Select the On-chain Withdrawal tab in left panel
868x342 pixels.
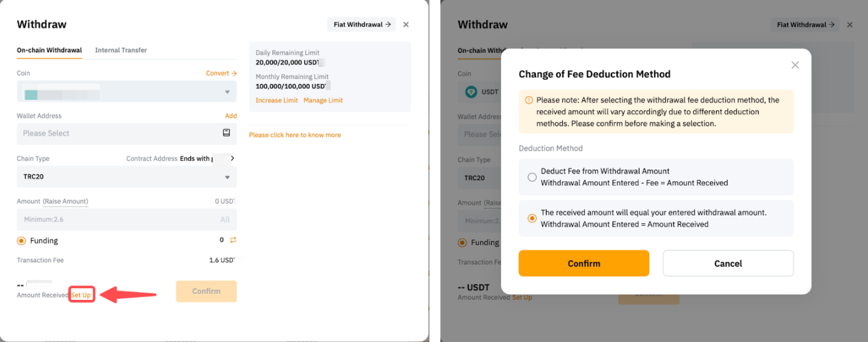tap(49, 50)
